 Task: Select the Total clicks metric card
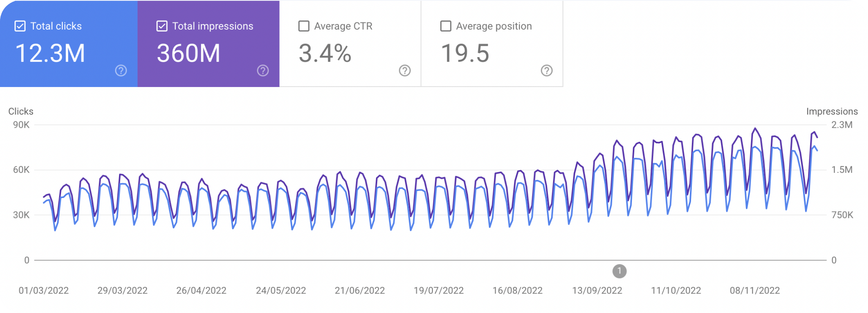pyautogui.click(x=68, y=43)
